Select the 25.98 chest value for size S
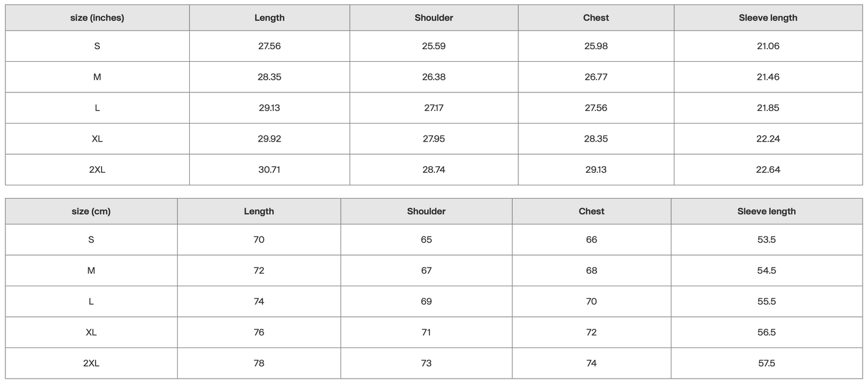 (596, 46)
